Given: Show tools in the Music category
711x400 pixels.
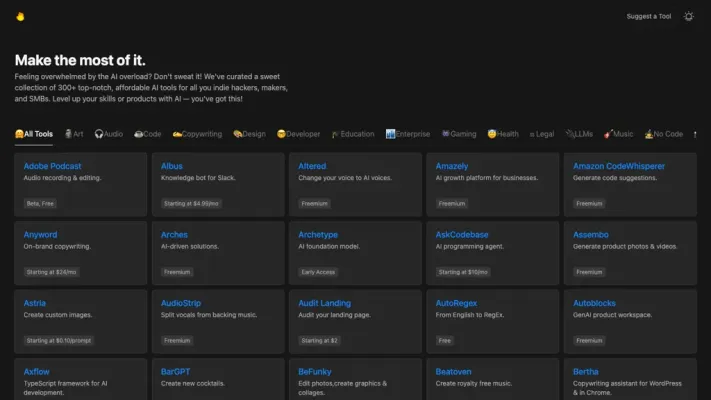Looking at the screenshot, I should coord(618,134).
